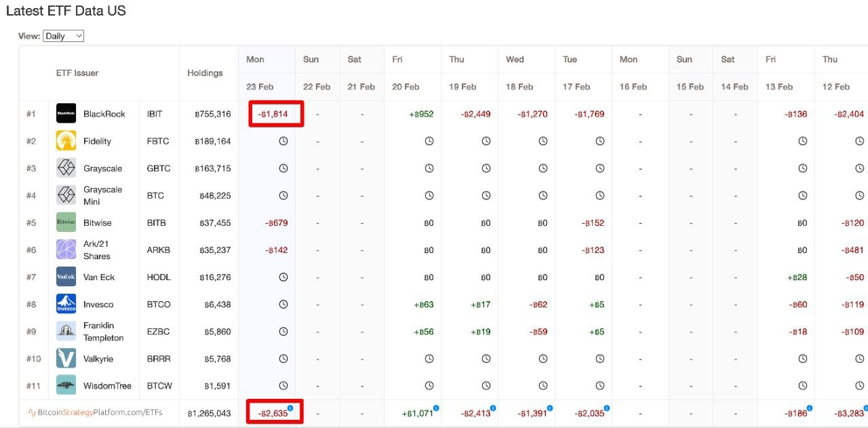Click Franklin Templeton 18 Feb value -59
868x428 pixels.
point(538,332)
